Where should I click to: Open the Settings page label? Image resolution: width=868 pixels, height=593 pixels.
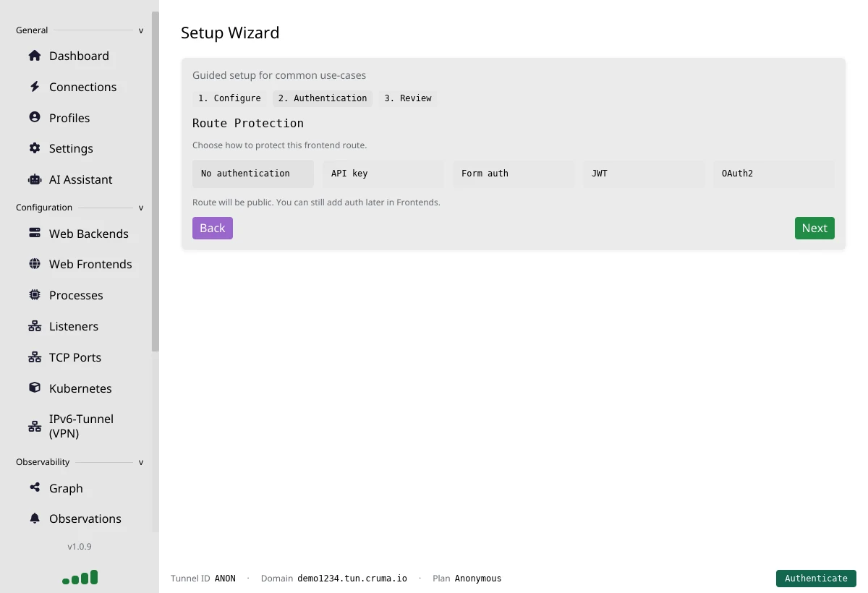[71, 148]
